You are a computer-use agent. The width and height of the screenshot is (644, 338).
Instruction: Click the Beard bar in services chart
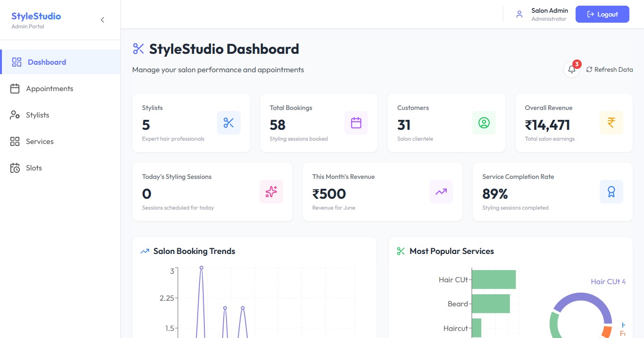(491, 304)
